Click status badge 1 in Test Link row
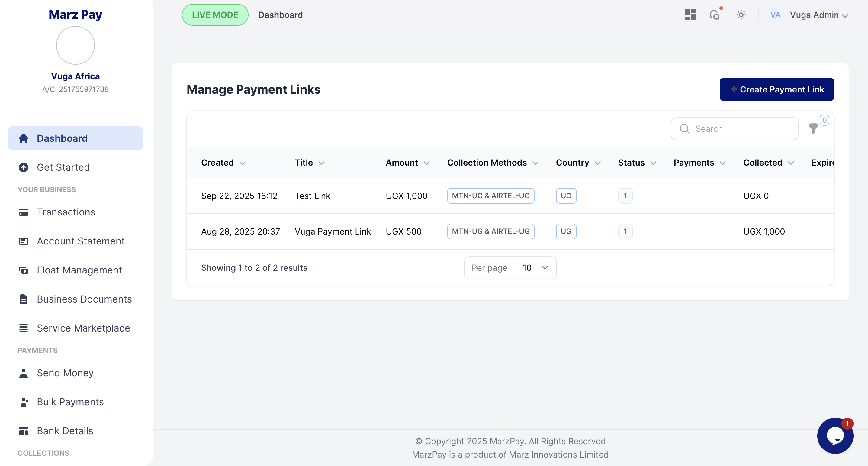This screenshot has width=868, height=466. 625,196
